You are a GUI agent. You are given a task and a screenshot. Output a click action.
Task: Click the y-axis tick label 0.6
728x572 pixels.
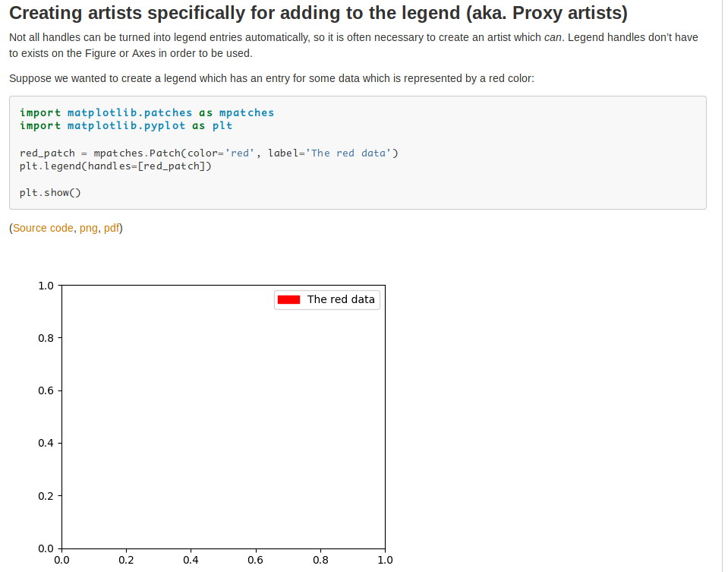[x=46, y=390]
